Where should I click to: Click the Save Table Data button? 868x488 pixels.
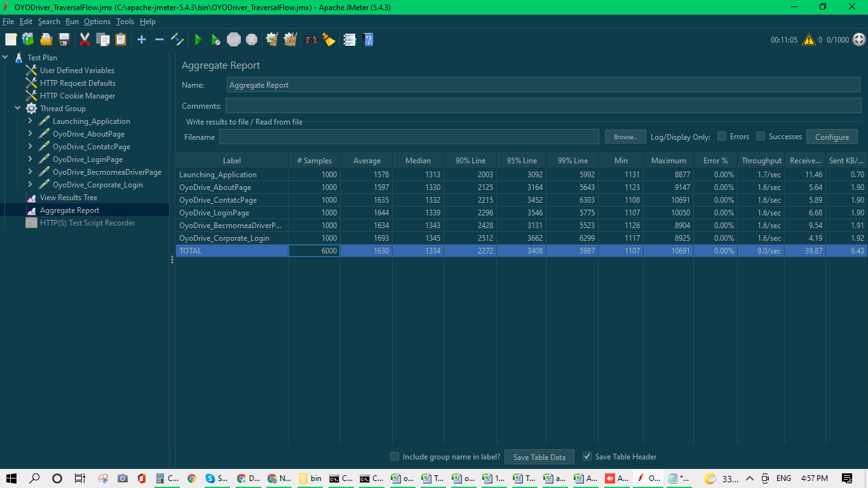539,457
